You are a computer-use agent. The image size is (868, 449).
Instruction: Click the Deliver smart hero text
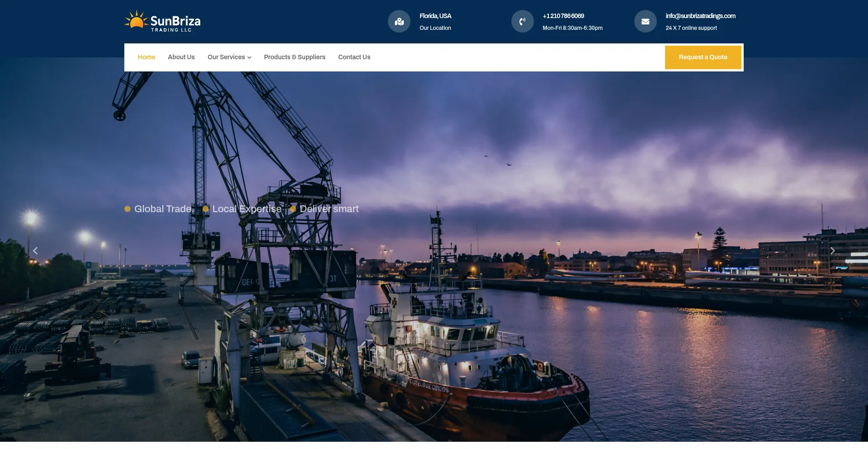click(329, 209)
